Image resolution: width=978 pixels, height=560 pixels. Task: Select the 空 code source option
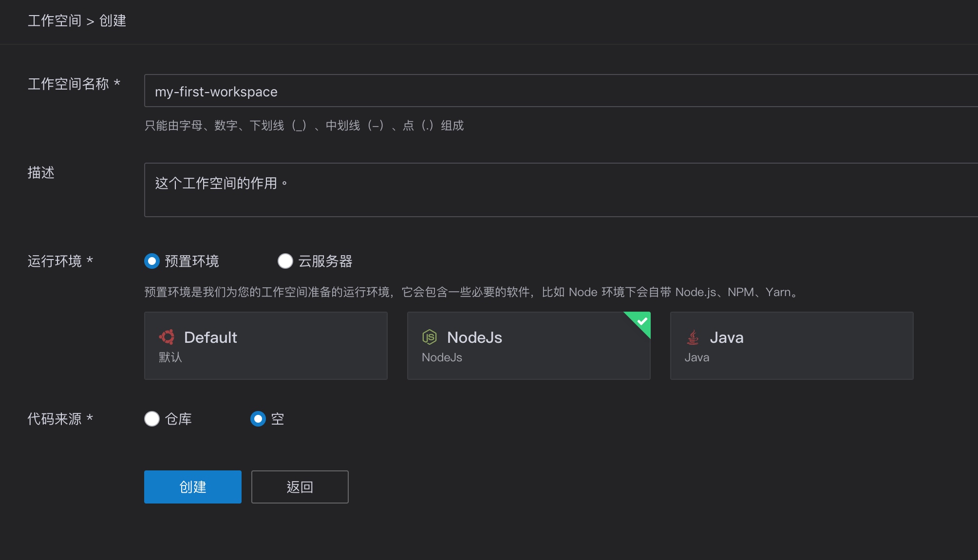[257, 419]
